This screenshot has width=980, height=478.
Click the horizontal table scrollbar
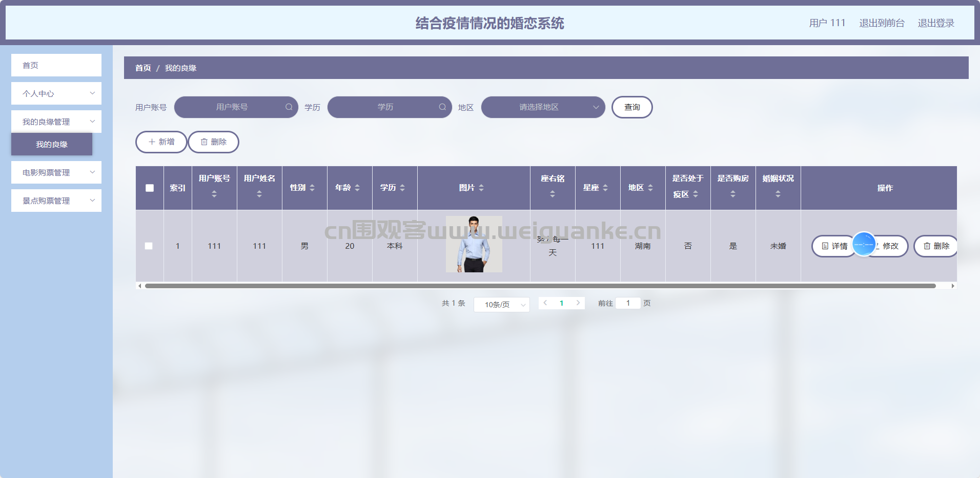click(x=540, y=286)
